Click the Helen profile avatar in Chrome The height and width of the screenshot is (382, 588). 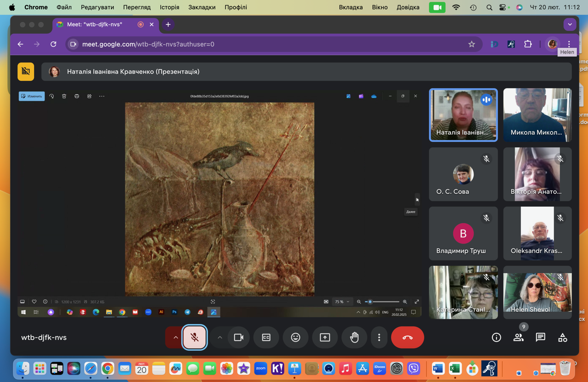pos(552,44)
